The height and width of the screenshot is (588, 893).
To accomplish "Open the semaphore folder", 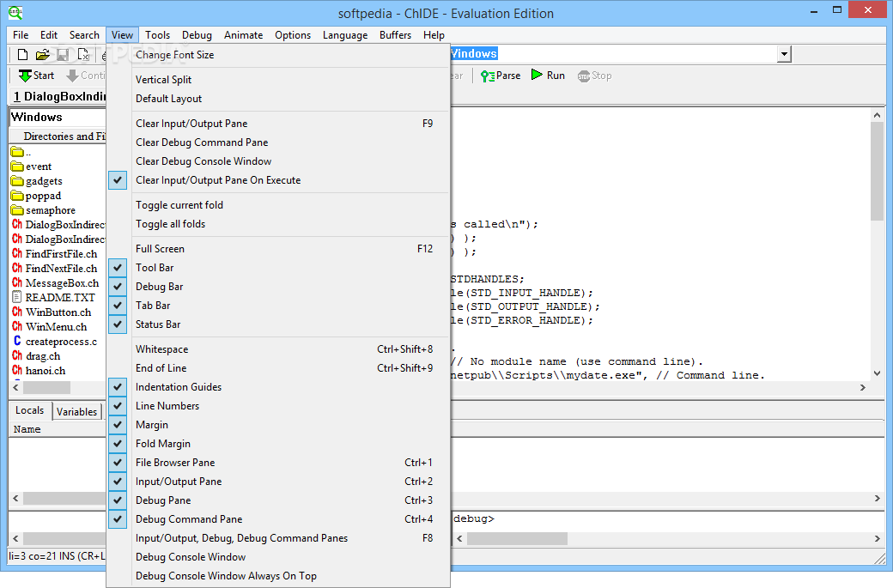I will pos(43,210).
